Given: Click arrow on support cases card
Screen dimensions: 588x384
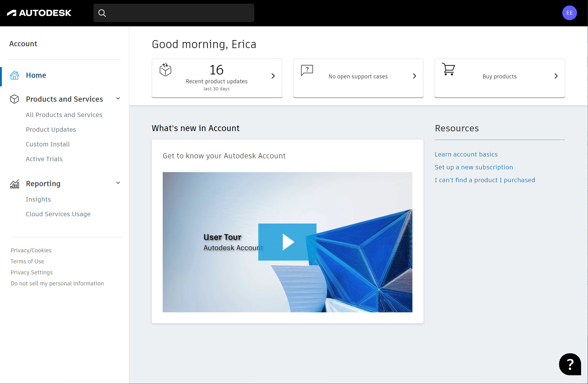Looking at the screenshot, I should tap(415, 76).
